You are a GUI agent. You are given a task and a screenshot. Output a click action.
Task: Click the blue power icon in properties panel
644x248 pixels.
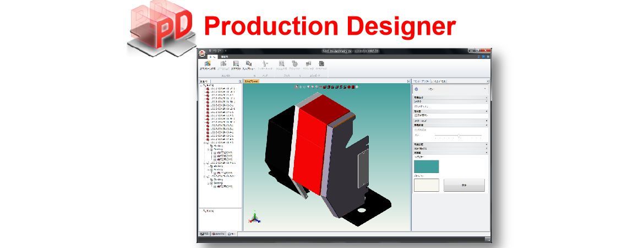tap(416, 89)
